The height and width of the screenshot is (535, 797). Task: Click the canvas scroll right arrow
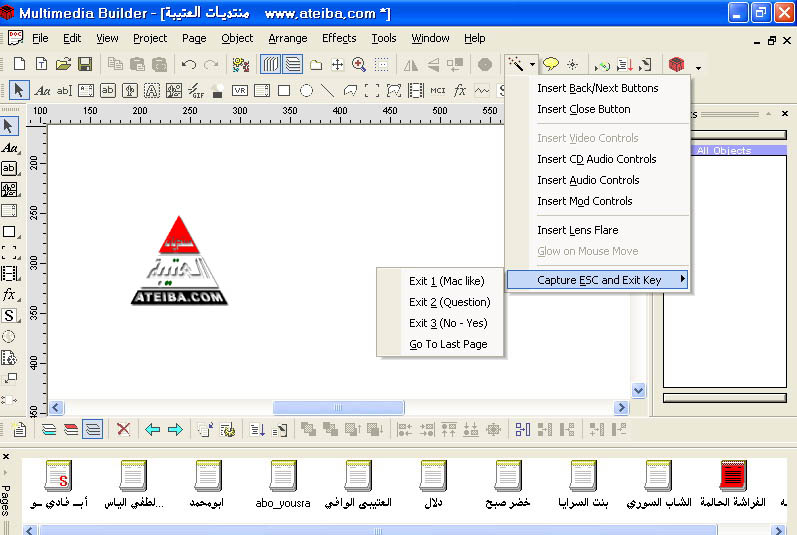click(x=621, y=407)
